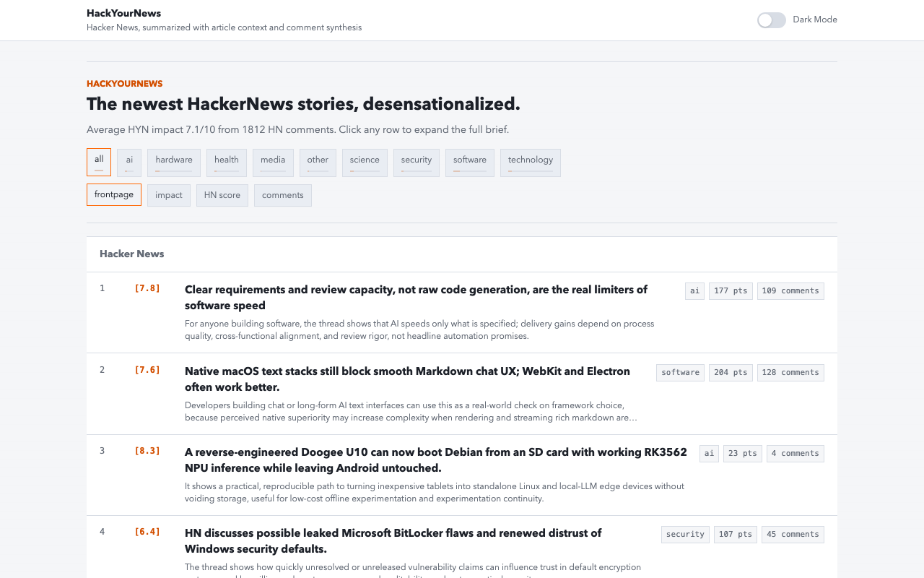Viewport: 924px width, 578px height.
Task: Sort stories by 'HN score'
Action: coord(222,195)
